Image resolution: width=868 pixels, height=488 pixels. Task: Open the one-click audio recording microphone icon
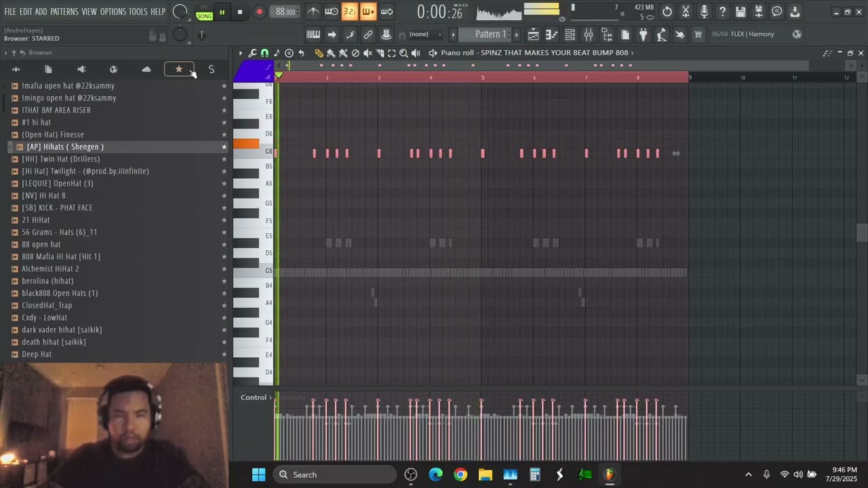click(x=704, y=12)
